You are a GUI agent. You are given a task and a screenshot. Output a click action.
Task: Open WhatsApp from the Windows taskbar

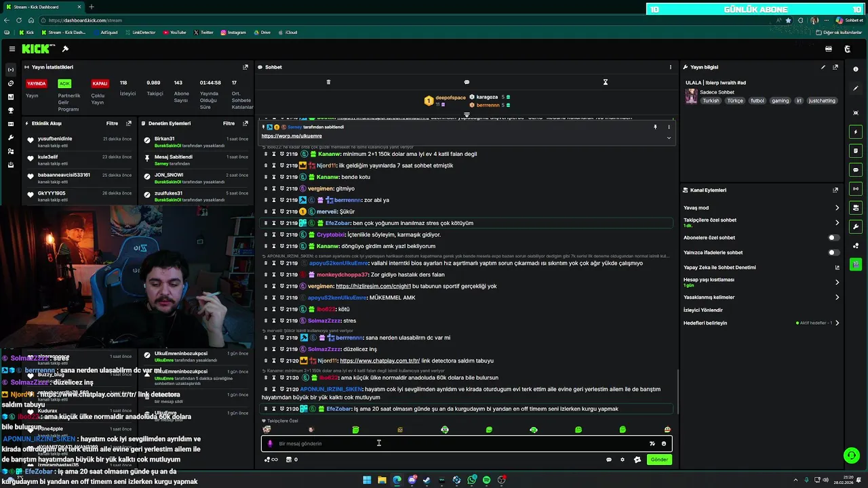471,480
